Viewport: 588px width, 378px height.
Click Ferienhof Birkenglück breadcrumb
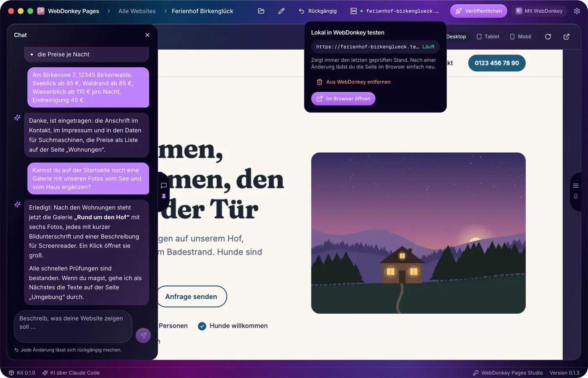pyautogui.click(x=202, y=11)
